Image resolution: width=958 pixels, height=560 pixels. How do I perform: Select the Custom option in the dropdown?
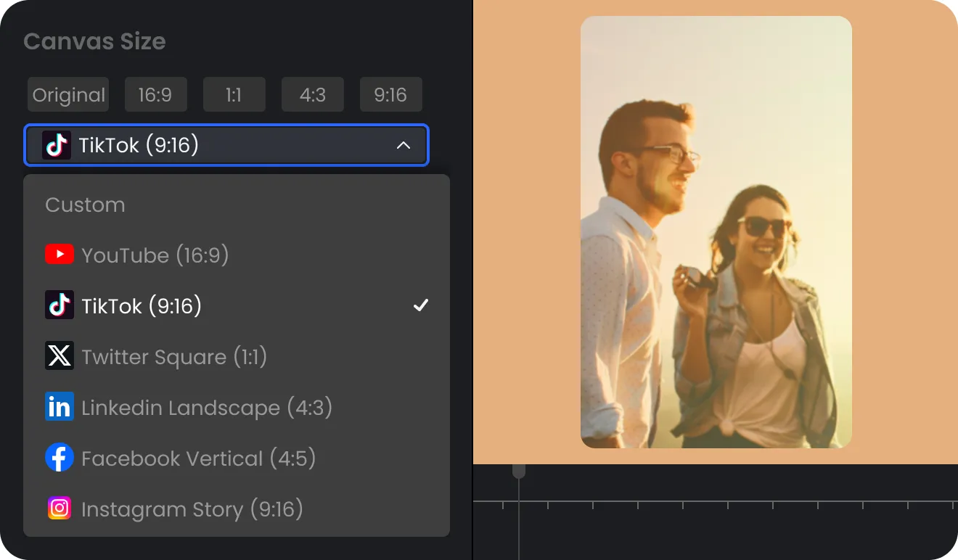click(85, 205)
